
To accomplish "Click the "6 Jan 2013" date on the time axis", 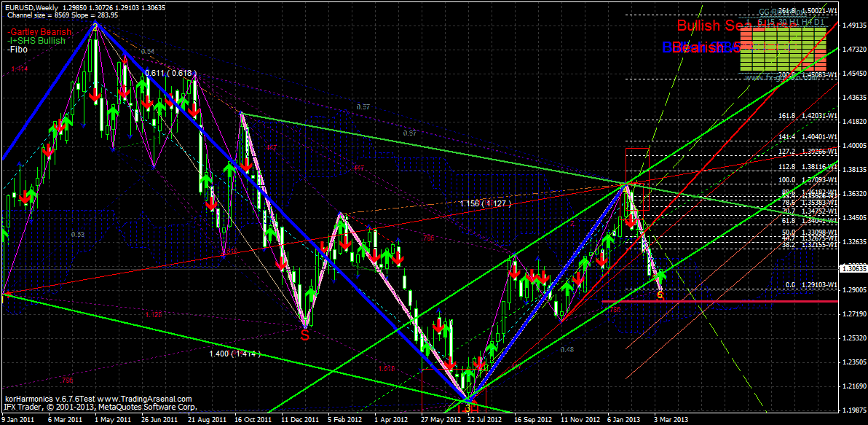I will tap(625, 420).
